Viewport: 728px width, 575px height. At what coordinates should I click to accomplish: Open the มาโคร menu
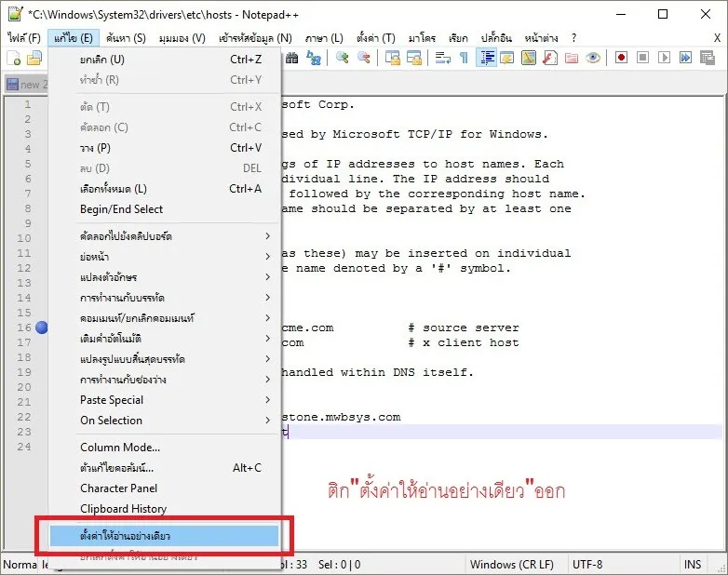coord(422,37)
